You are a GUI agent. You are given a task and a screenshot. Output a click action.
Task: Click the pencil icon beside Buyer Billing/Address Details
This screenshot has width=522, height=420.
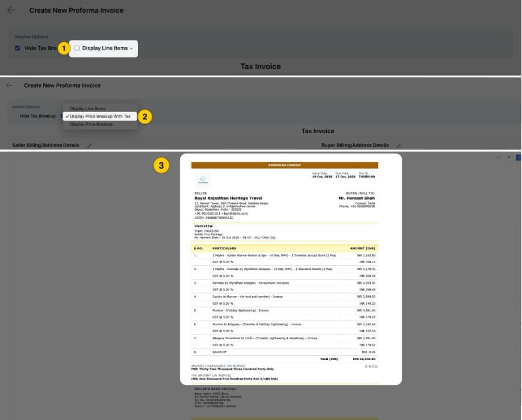point(398,145)
